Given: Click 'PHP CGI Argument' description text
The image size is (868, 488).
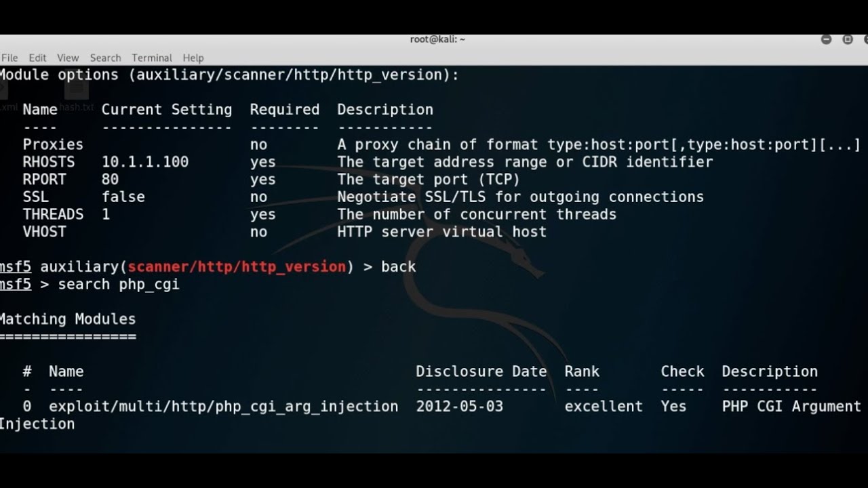Looking at the screenshot, I should (x=791, y=407).
